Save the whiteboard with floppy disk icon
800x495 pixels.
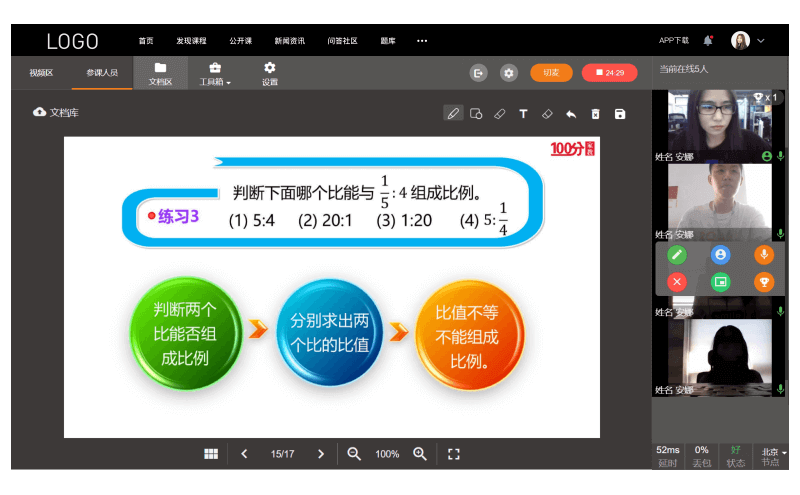[x=620, y=114]
